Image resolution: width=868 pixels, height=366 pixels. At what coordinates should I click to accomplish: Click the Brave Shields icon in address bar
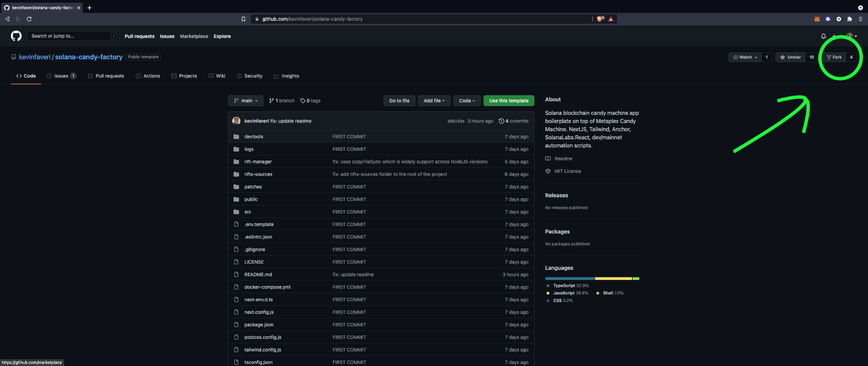pyautogui.click(x=600, y=19)
